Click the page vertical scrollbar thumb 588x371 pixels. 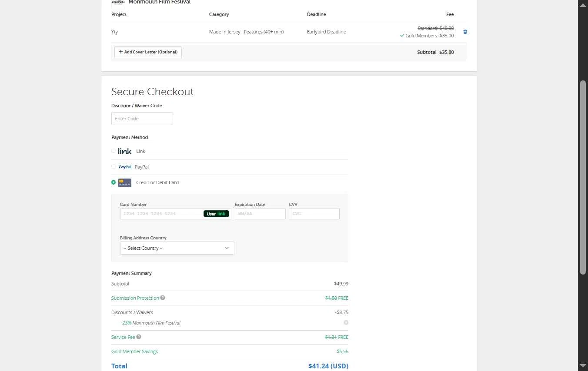pyautogui.click(x=583, y=177)
